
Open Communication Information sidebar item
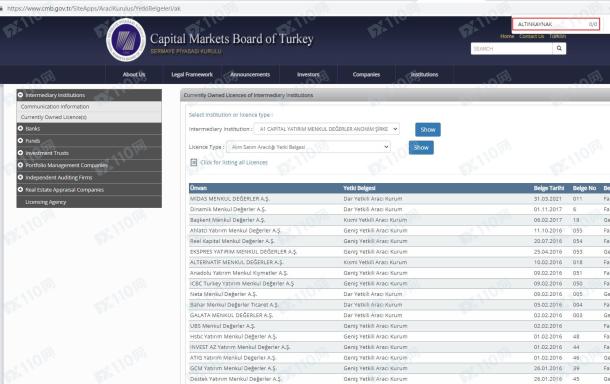coord(55,107)
